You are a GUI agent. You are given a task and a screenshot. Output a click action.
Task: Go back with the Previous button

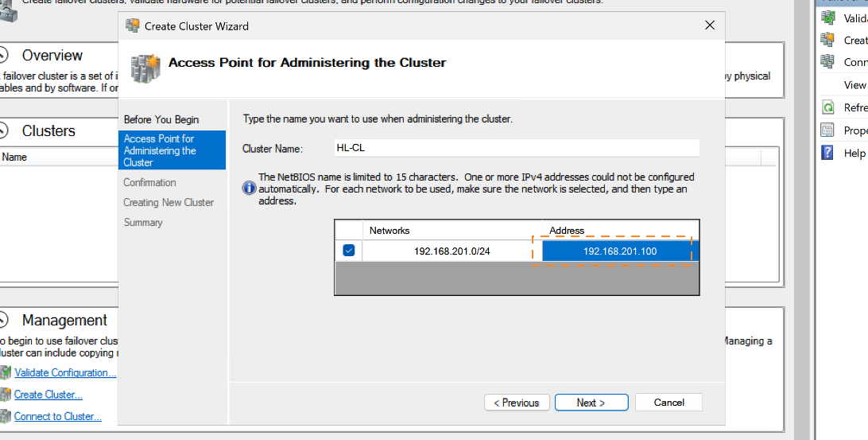click(x=517, y=403)
